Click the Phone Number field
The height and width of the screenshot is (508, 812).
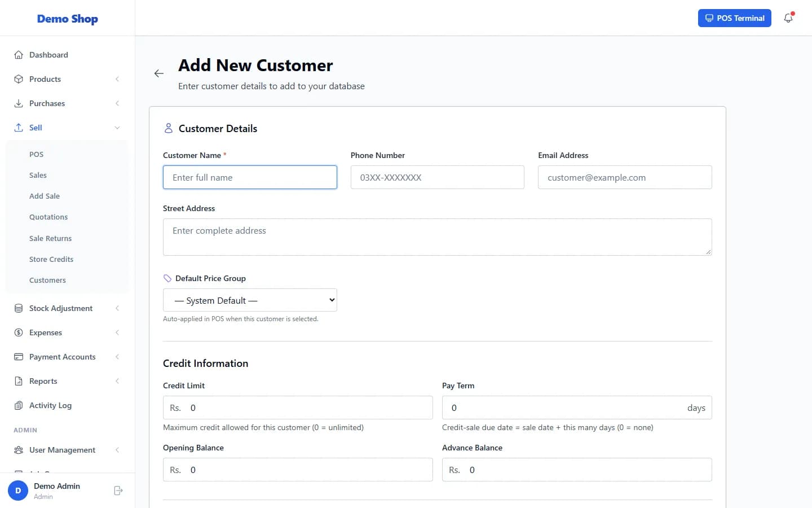(x=438, y=177)
